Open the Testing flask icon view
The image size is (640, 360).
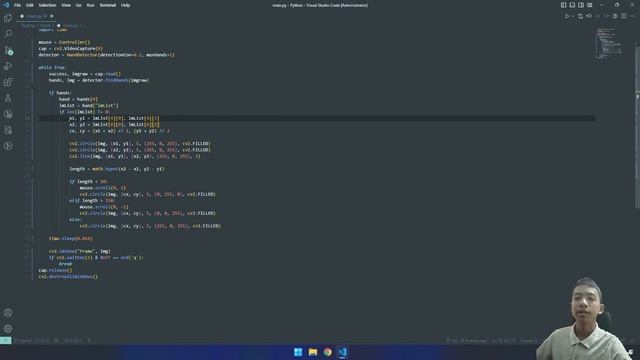(8, 98)
